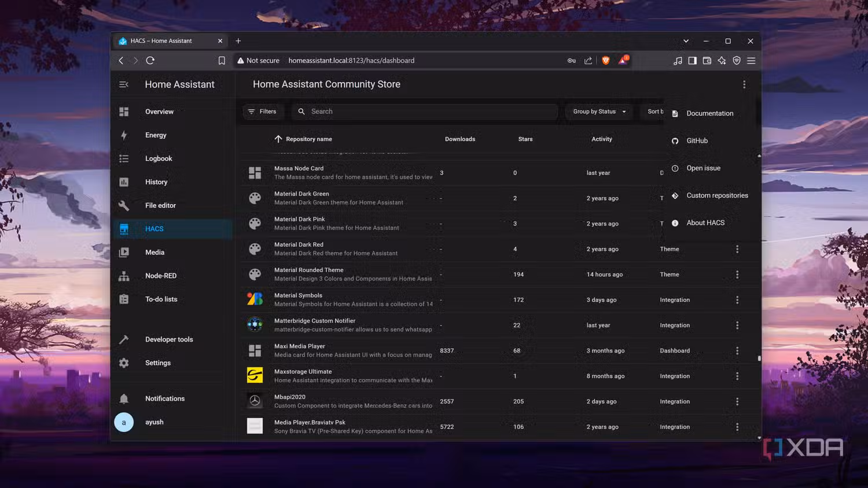Open Maxi Media Player row options menu

pyautogui.click(x=737, y=351)
